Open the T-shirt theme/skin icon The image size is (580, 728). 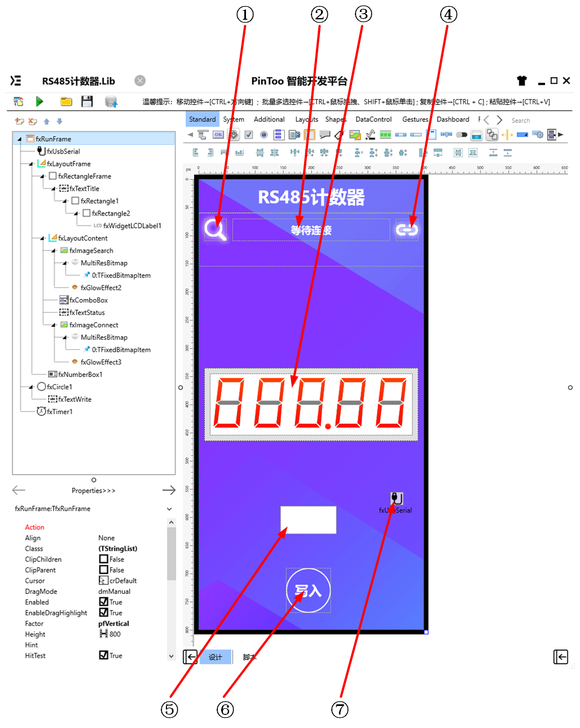522,81
